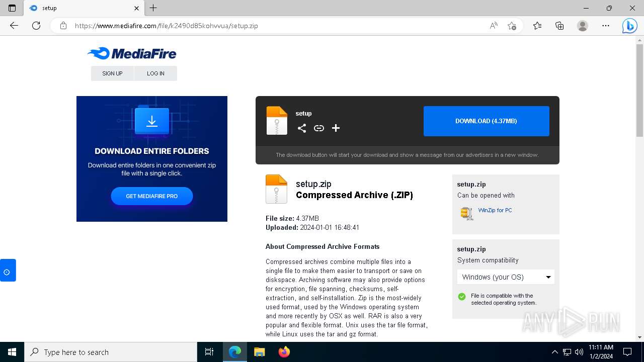
Task: Click the taskbar search box
Action: click(111, 352)
